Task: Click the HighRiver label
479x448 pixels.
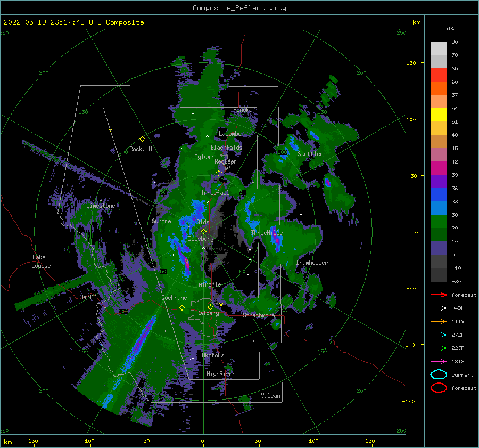Action: [221, 374]
